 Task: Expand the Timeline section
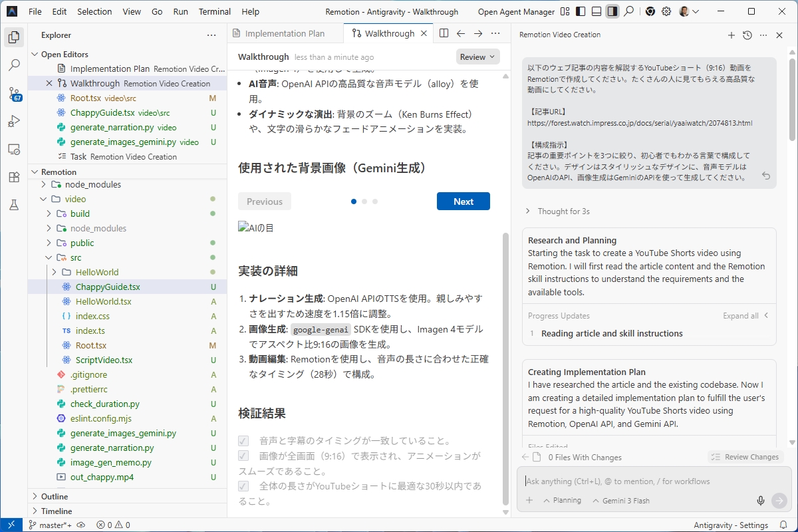click(x=57, y=511)
